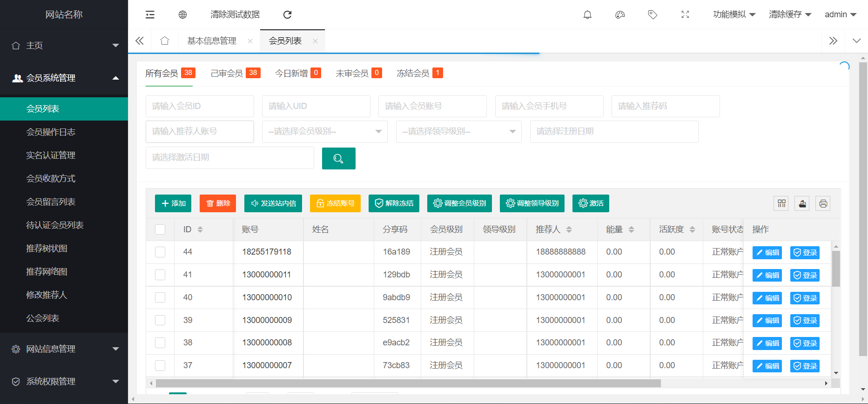Click the green search magnifier button

coord(338,158)
